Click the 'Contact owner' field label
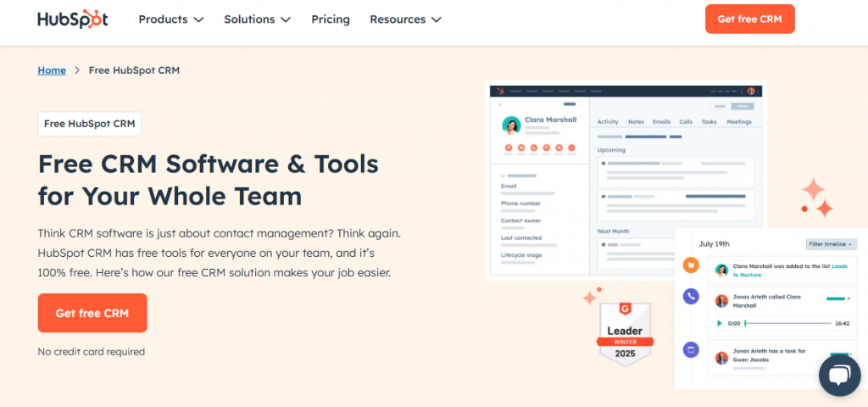This screenshot has height=407, width=868. (x=521, y=220)
